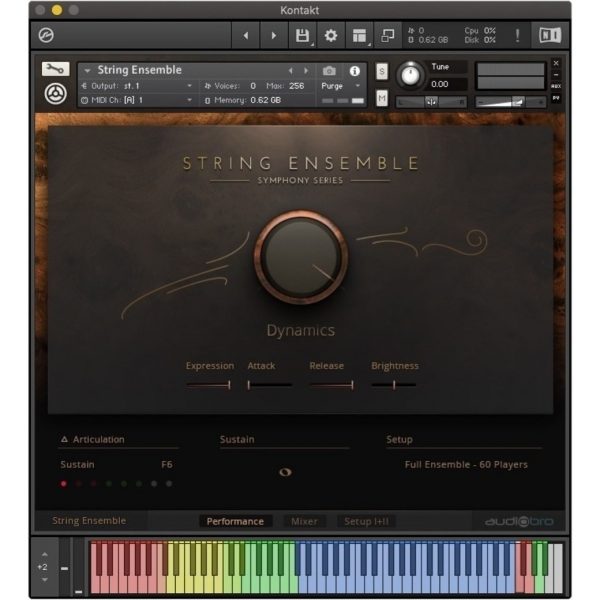Select the seventh gray articulation dot
The width and height of the screenshot is (600, 600).
pyautogui.click(x=154, y=484)
